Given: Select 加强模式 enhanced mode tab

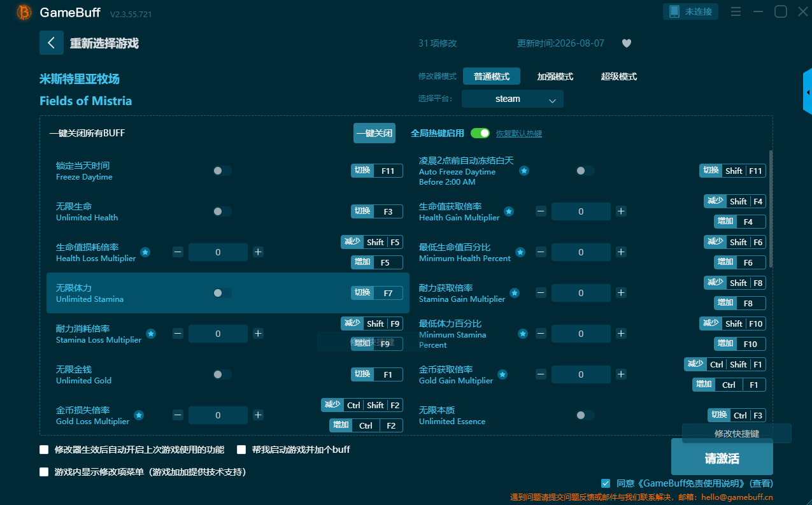Looking at the screenshot, I should [555, 76].
